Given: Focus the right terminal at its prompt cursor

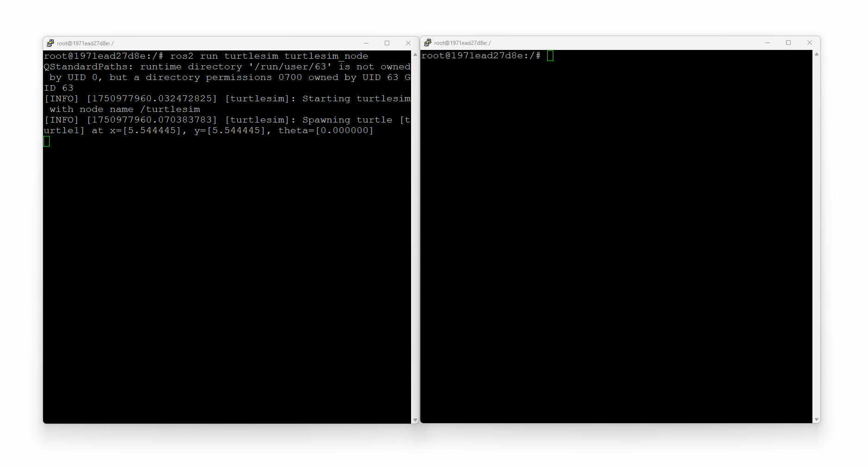Looking at the screenshot, I should (x=550, y=55).
